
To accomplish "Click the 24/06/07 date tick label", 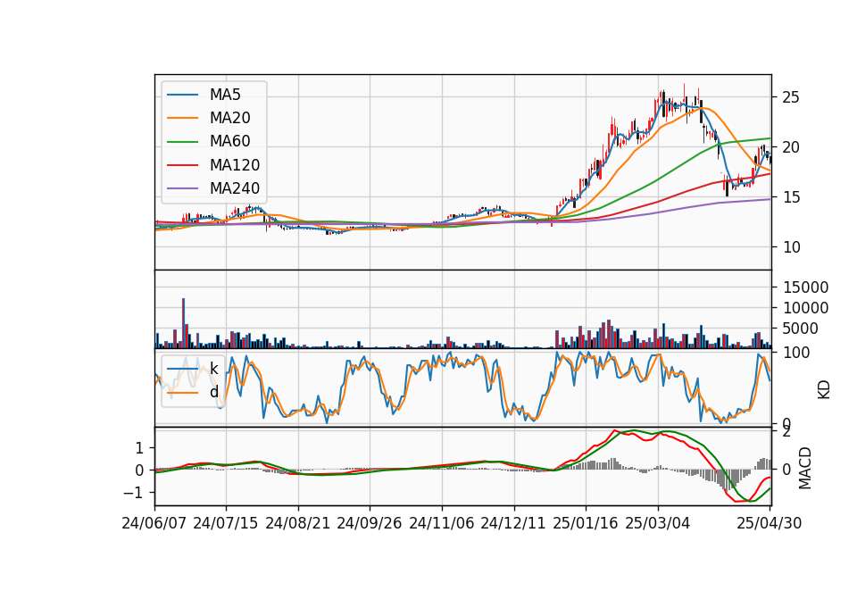I will coord(154,523).
